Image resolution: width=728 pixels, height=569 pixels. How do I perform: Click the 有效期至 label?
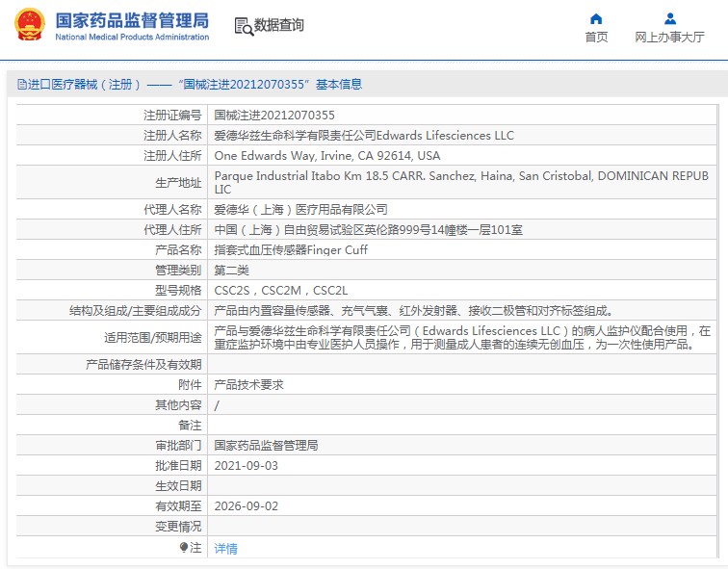click(178, 505)
